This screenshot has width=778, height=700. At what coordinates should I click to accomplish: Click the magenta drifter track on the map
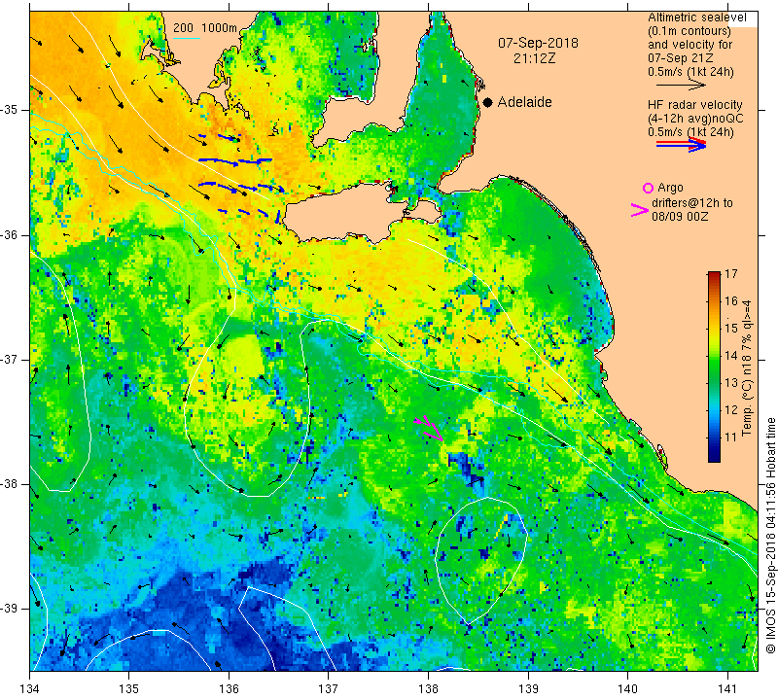point(429,428)
